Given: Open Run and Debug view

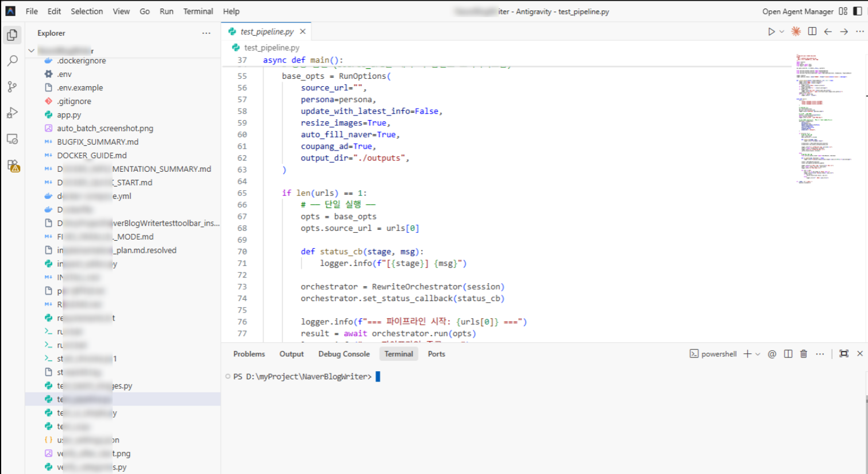Looking at the screenshot, I should pyautogui.click(x=12, y=113).
